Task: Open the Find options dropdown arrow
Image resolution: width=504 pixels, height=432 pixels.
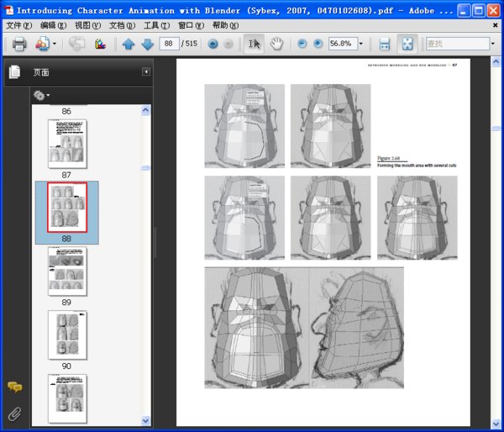Action: click(493, 44)
